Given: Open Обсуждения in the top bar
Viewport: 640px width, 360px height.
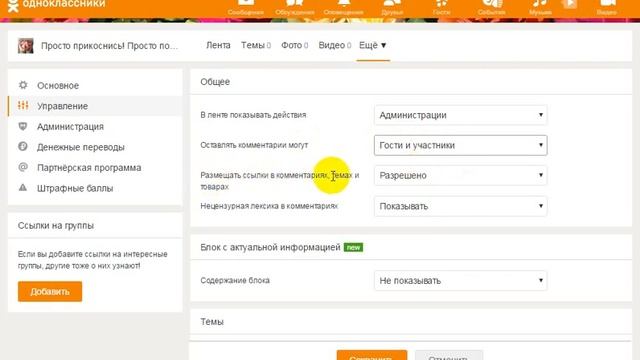Looking at the screenshot, I should [295, 7].
